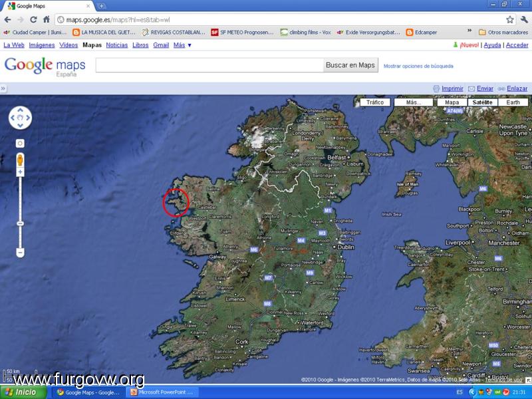Open the Más... map layers menu
532x399 pixels.
pyautogui.click(x=414, y=102)
